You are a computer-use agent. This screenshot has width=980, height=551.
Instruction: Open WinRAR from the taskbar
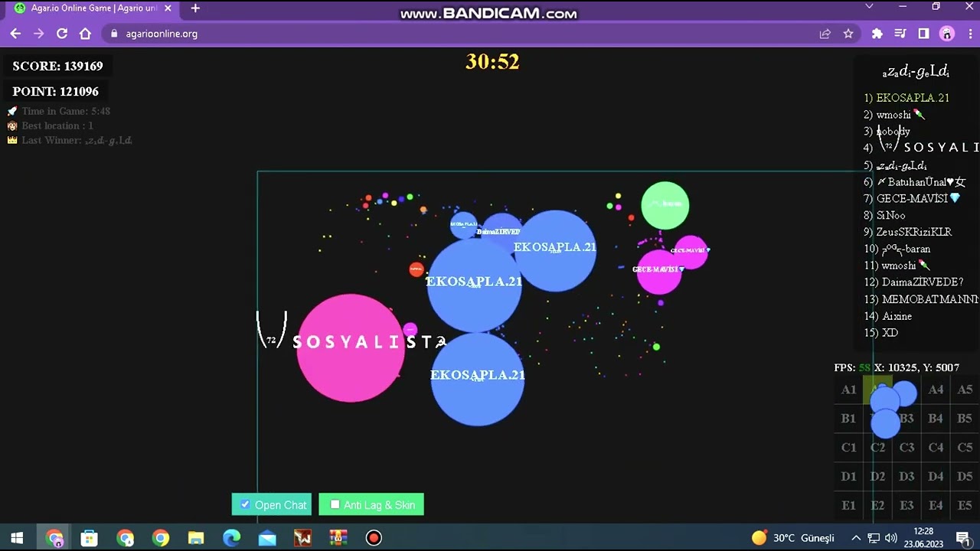tap(338, 538)
